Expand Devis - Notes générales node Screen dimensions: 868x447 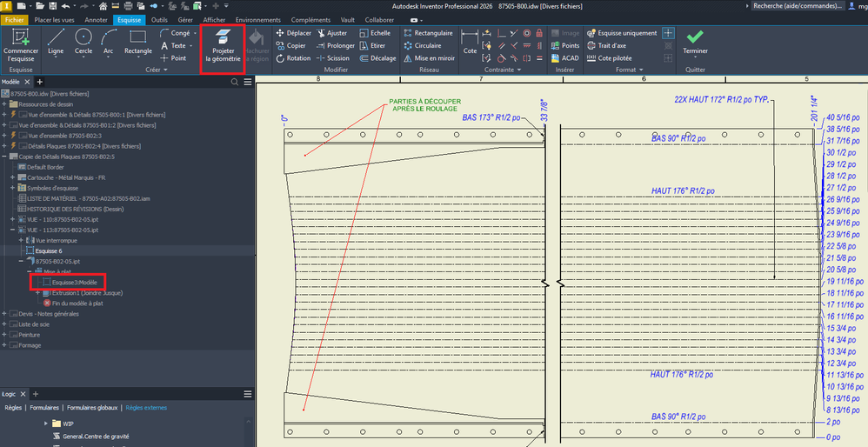(4, 314)
